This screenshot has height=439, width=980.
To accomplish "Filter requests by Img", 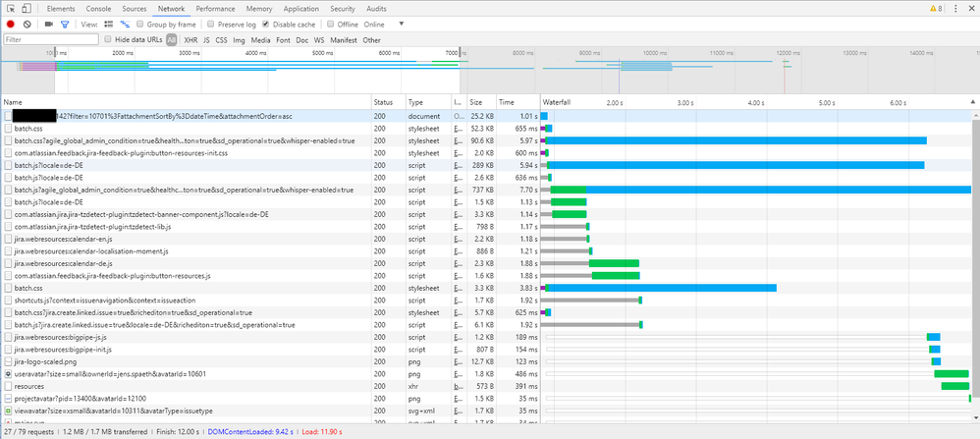I will (x=239, y=40).
